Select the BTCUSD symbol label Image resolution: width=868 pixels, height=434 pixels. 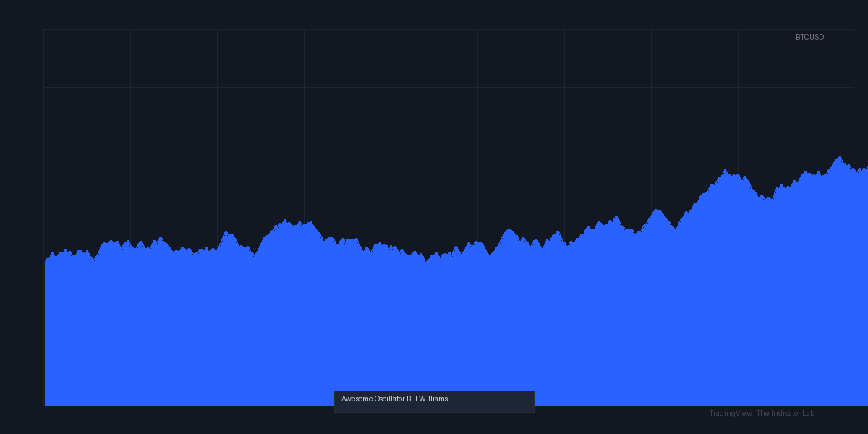[809, 37]
